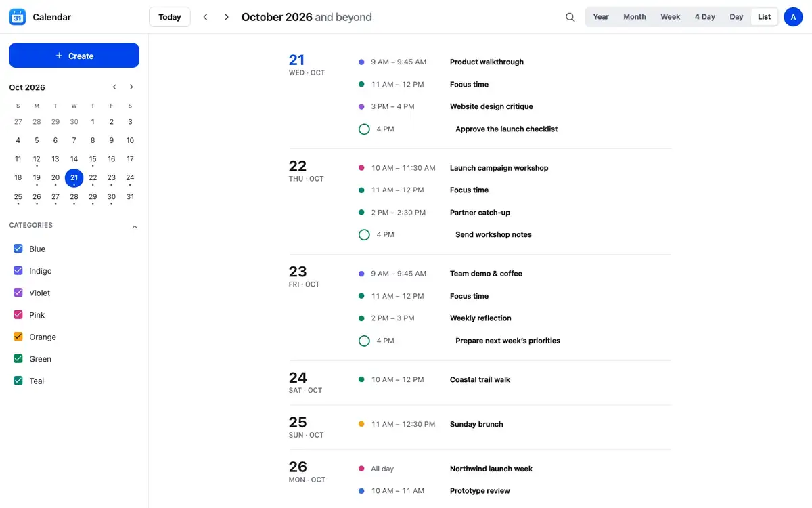Image resolution: width=812 pixels, height=508 pixels.
Task: Check off Prepare next week's priorities task
Action: point(364,341)
